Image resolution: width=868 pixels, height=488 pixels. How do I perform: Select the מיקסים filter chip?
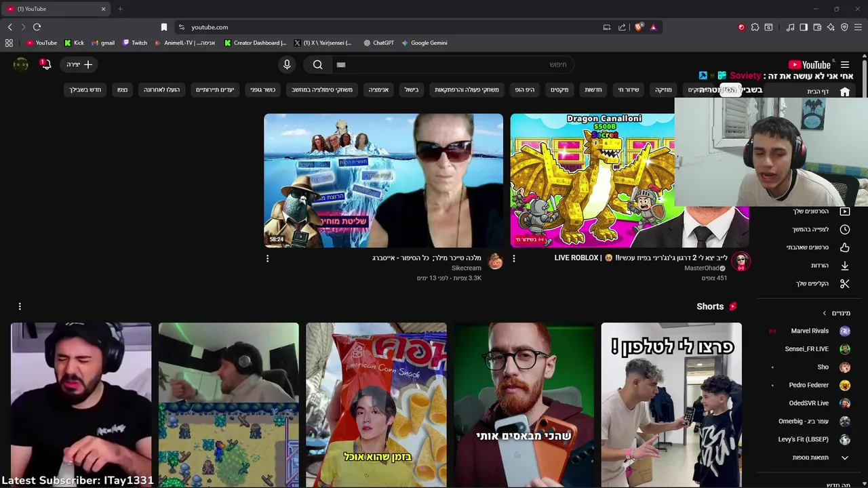point(559,89)
